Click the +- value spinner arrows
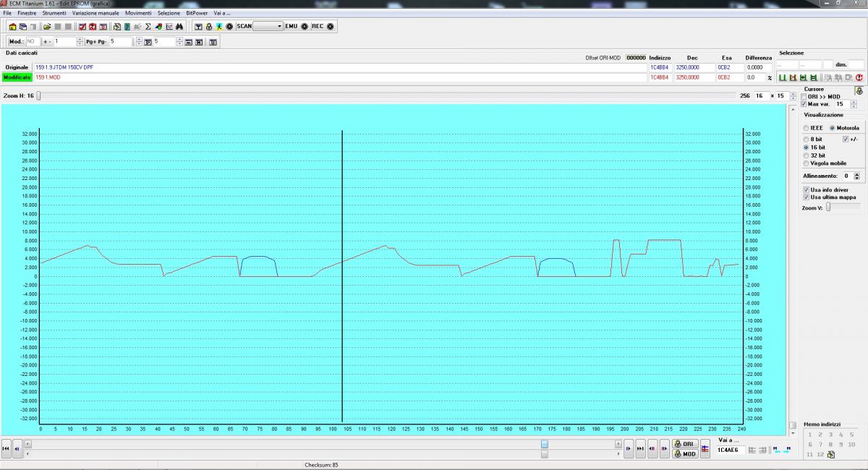868x470 pixels. click(x=80, y=42)
